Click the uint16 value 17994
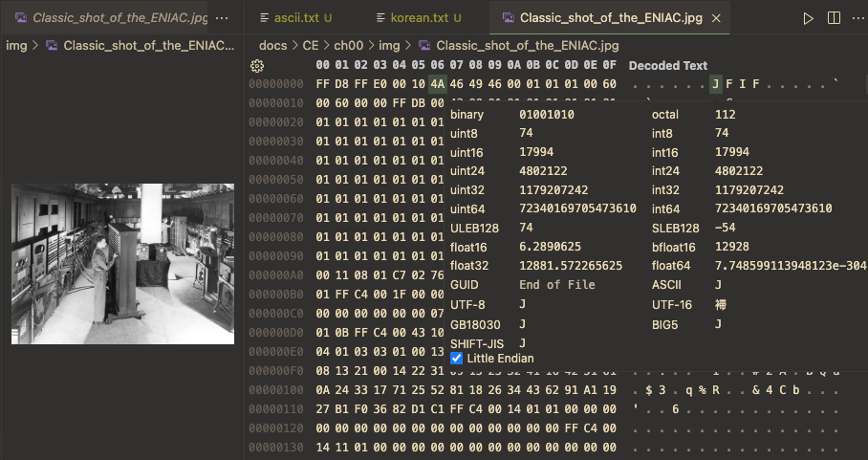Image resolution: width=868 pixels, height=460 pixels. [x=536, y=152]
